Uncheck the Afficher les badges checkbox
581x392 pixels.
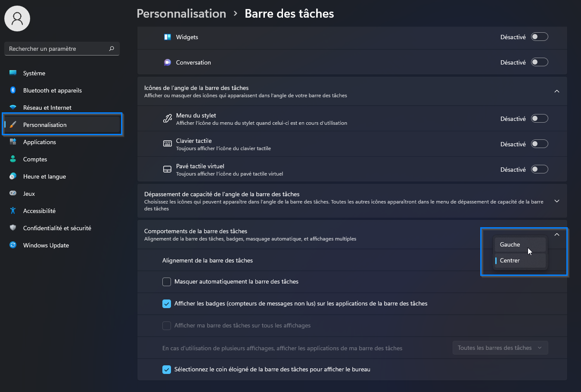click(x=167, y=304)
